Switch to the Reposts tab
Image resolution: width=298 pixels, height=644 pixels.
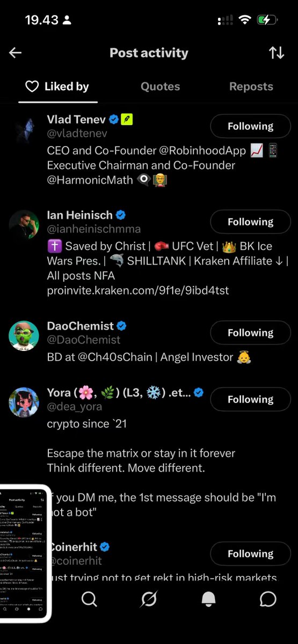click(x=251, y=86)
